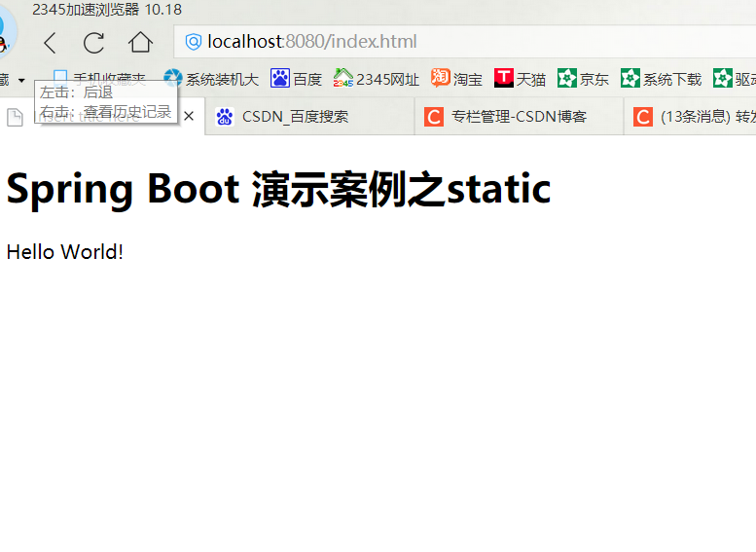
Task: Open the 百度 bookmark
Action: coord(296,79)
